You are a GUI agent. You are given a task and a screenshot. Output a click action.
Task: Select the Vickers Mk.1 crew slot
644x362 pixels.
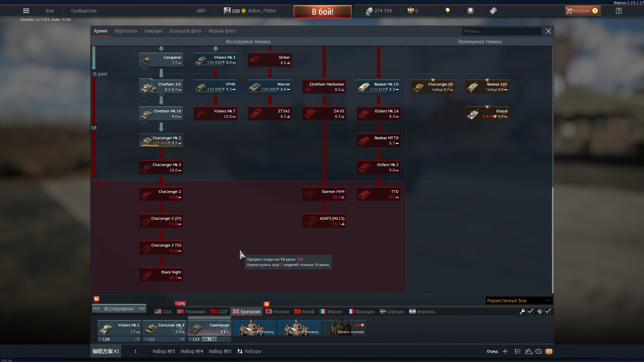pyautogui.click(x=119, y=328)
